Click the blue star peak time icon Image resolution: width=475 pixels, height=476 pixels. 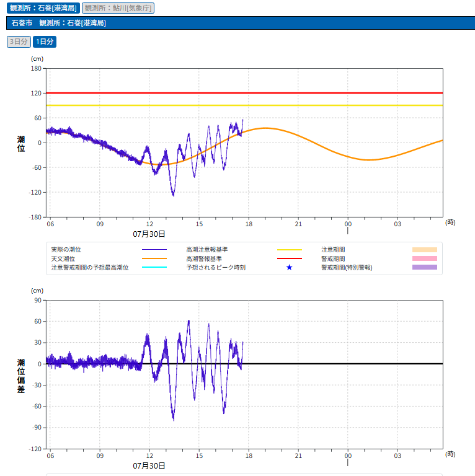click(x=289, y=267)
